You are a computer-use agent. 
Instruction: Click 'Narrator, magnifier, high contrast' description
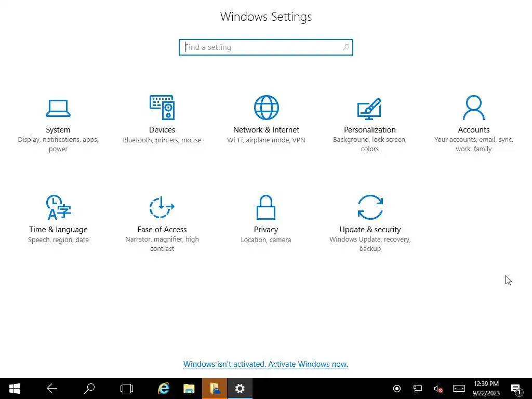click(162, 244)
